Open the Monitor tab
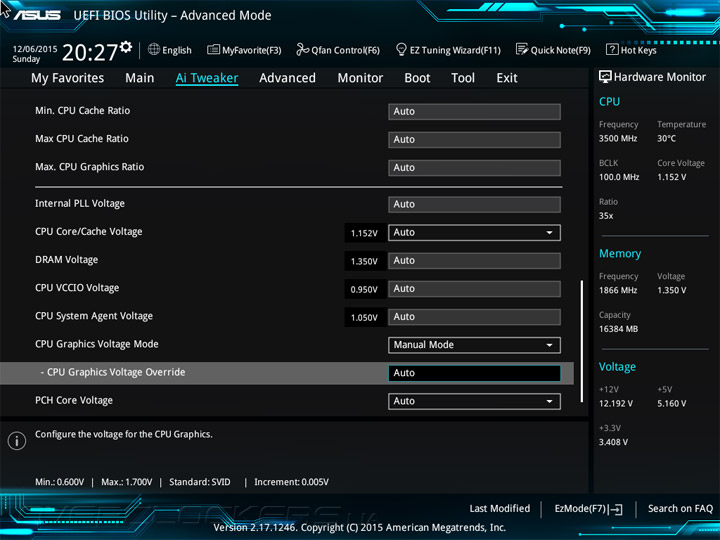This screenshot has height=540, width=720. [x=360, y=78]
